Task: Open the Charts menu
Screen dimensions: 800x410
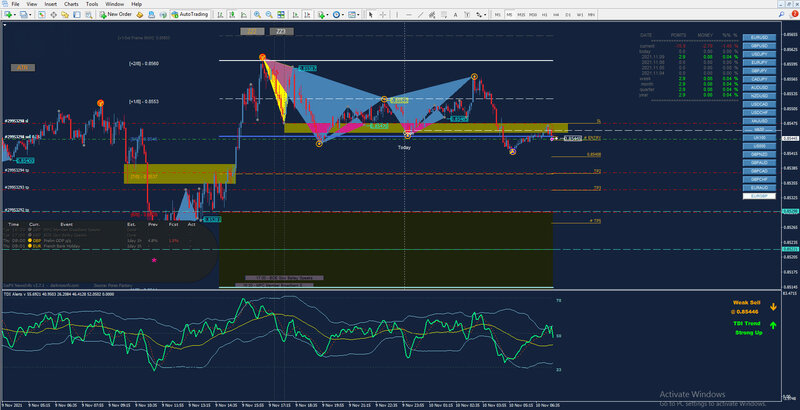Action: [70, 4]
